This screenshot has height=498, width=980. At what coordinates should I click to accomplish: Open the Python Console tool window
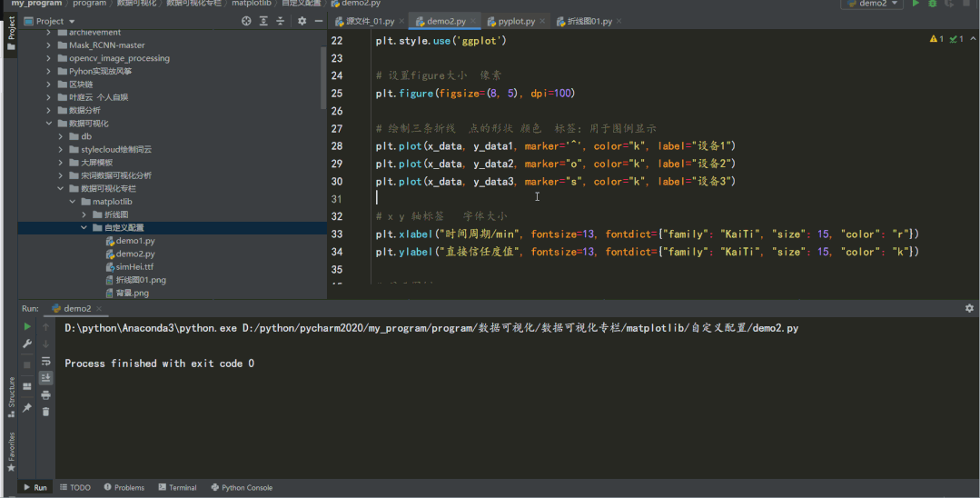tap(242, 487)
